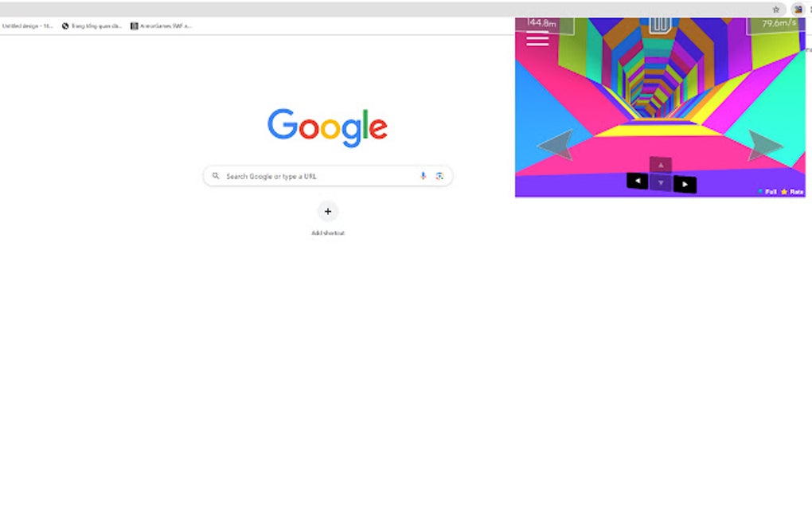Screen dimensions: 812x508
Task: Open the game hamburger menu
Action: pos(537,39)
